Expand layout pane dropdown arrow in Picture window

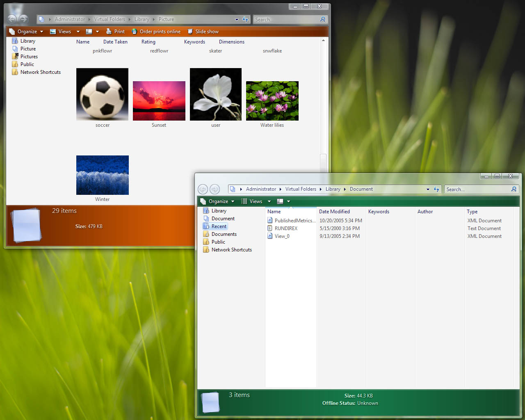(97, 32)
